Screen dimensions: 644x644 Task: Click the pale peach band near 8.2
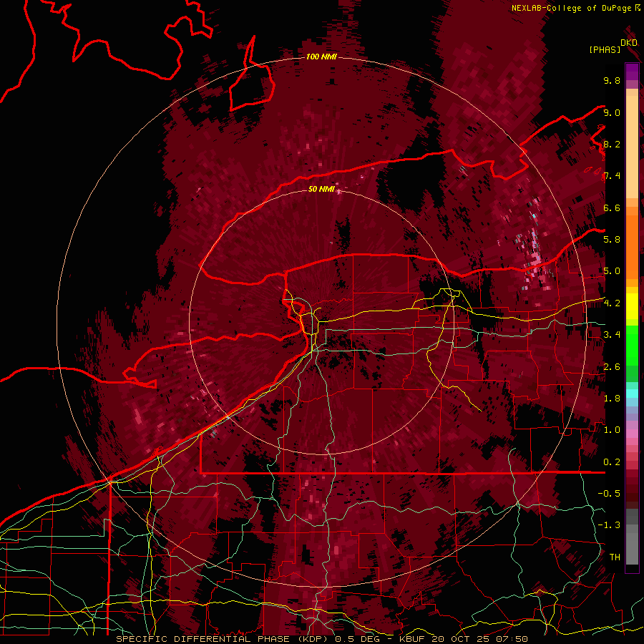click(x=632, y=148)
